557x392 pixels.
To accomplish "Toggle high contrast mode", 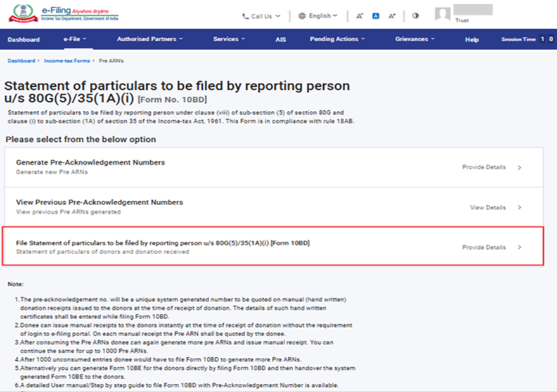I will point(416,16).
